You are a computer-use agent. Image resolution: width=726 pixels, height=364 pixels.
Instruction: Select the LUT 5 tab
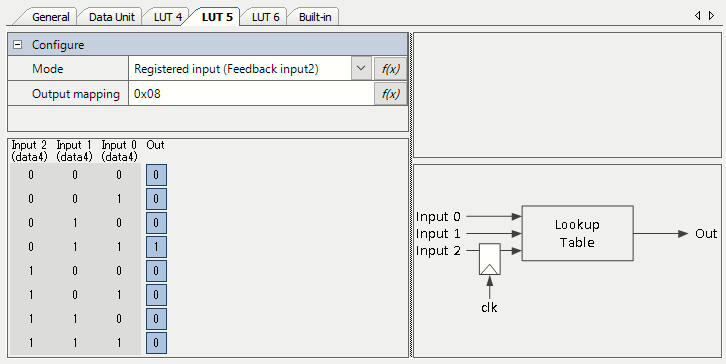tap(217, 17)
